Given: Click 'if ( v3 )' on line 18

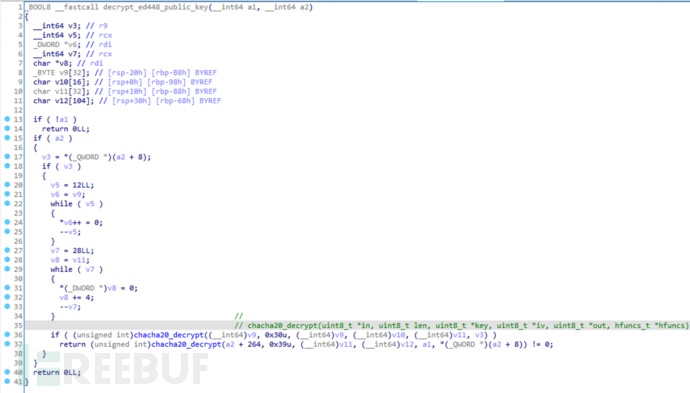Looking at the screenshot, I should [62, 166].
